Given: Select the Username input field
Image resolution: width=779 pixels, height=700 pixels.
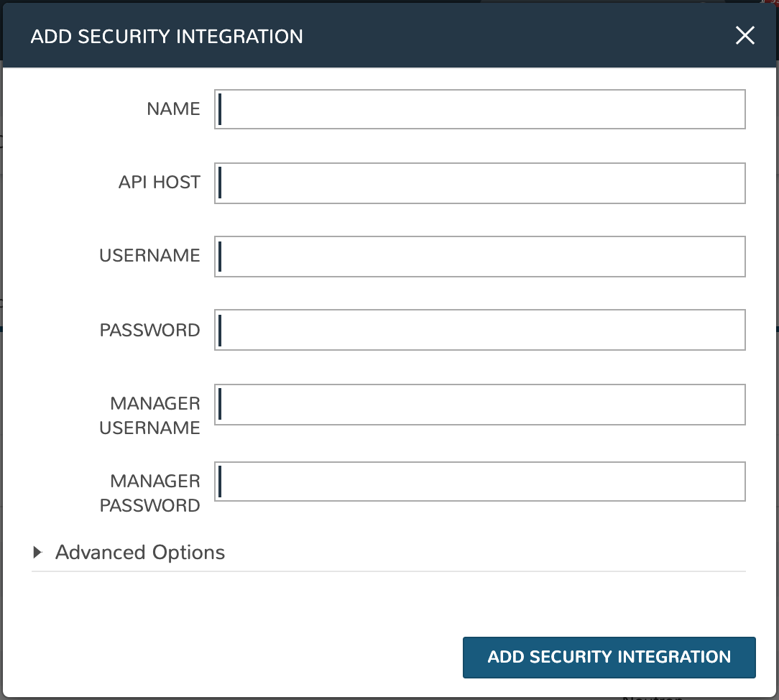Looking at the screenshot, I should tap(479, 257).
